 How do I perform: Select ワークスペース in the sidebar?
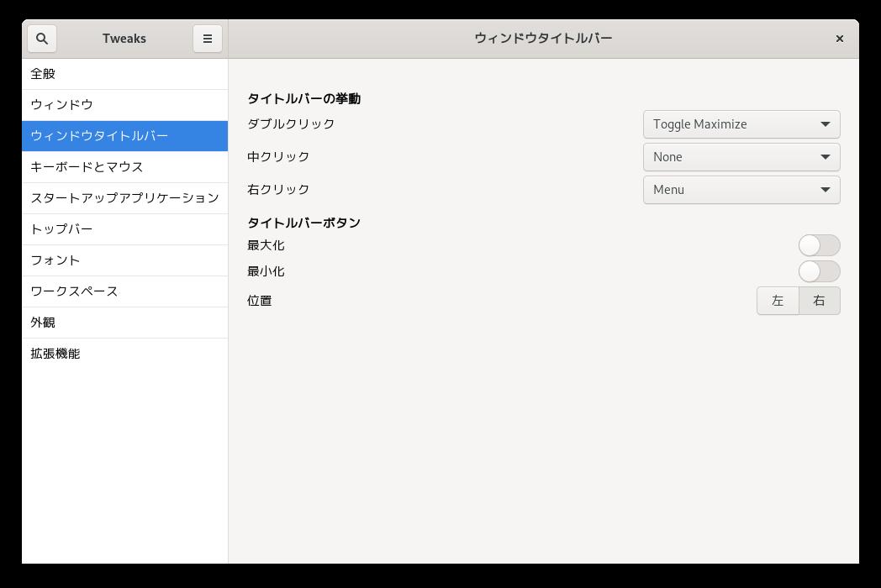pyautogui.click(x=124, y=291)
